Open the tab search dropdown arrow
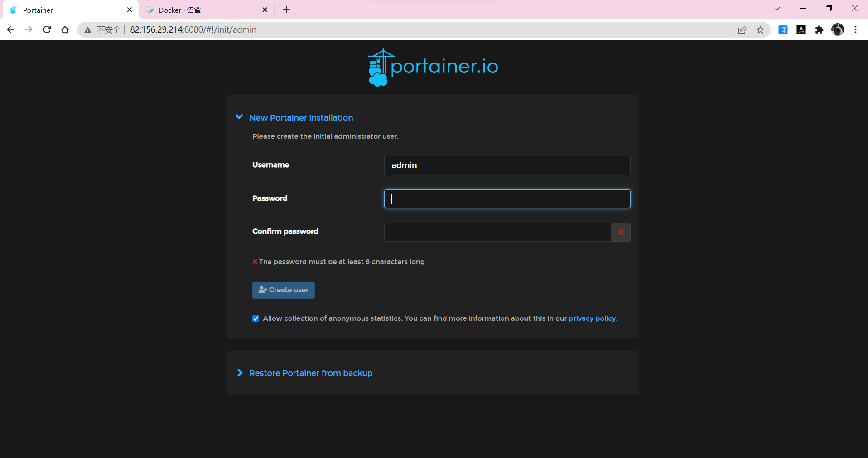 (x=777, y=9)
